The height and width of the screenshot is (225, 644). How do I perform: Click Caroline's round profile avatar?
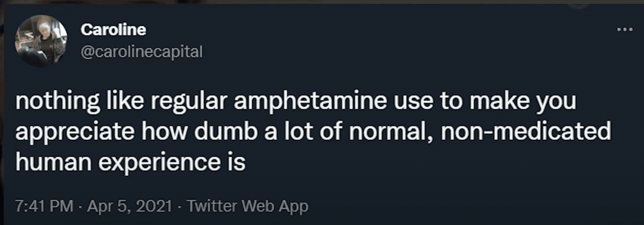(41, 41)
